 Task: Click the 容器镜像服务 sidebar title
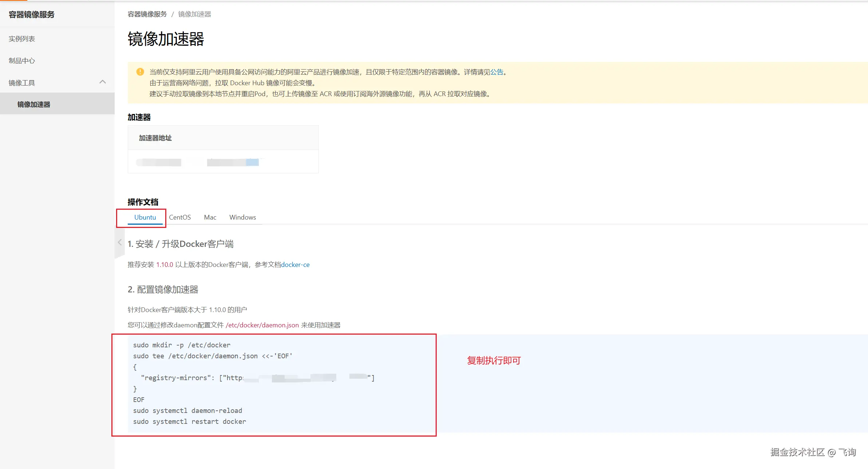32,15
